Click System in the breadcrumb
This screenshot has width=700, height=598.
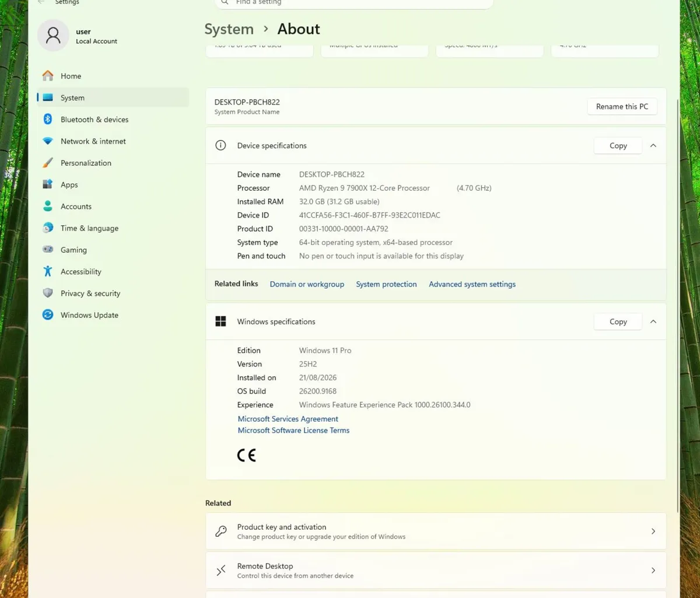[229, 29]
